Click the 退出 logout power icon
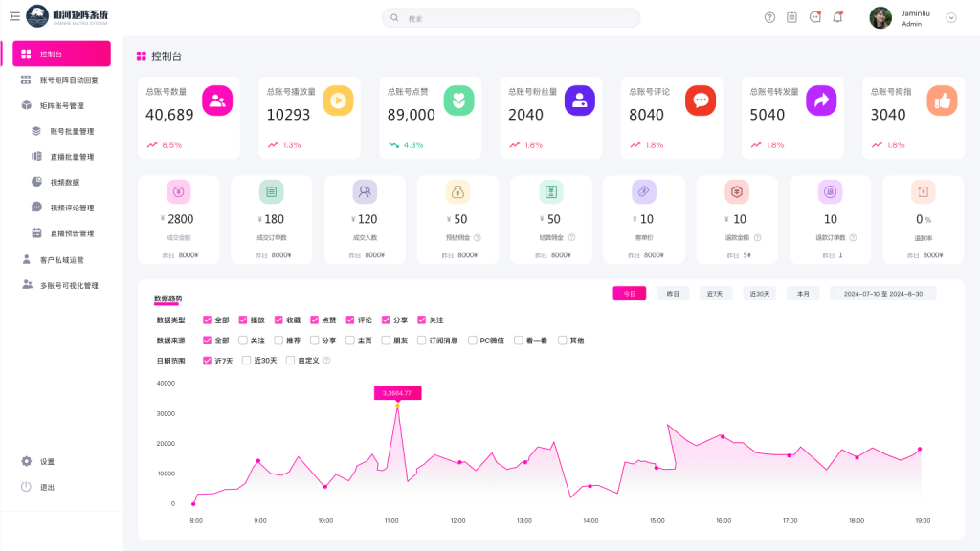 (26, 487)
